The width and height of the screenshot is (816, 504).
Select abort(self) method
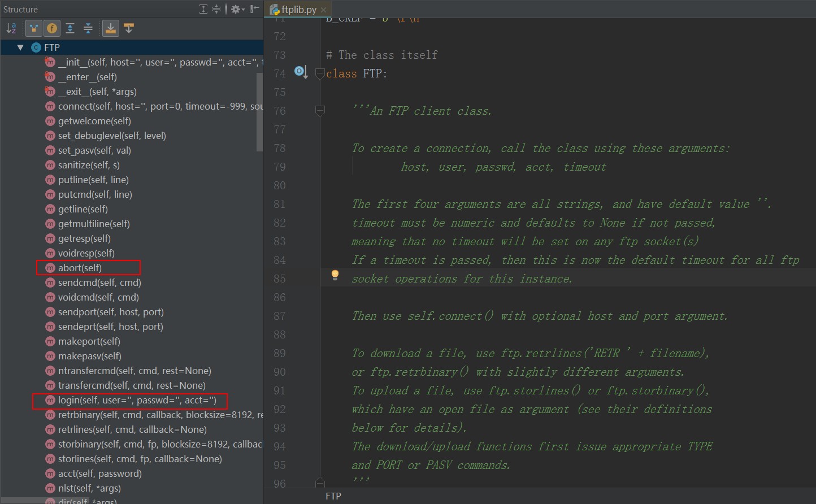[80, 268]
